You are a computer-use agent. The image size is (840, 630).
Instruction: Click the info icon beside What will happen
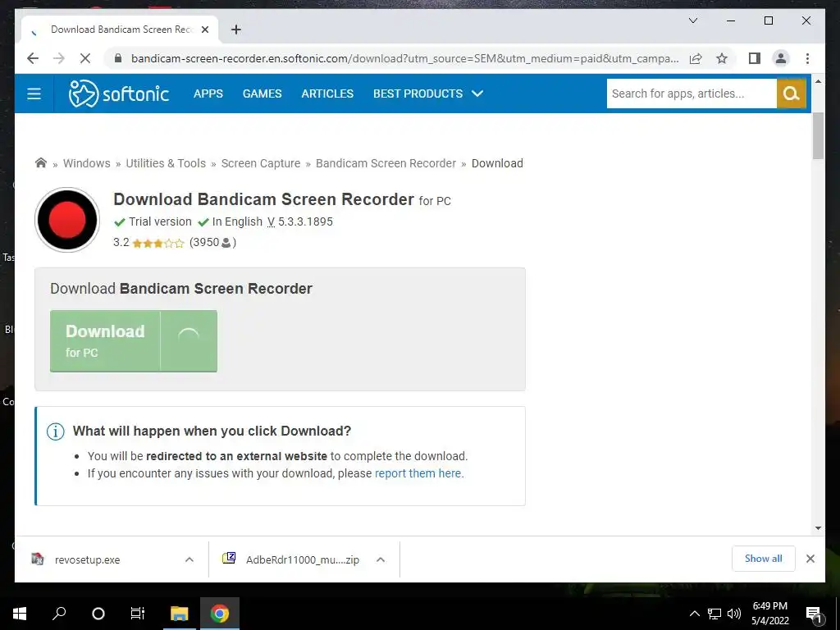click(56, 431)
